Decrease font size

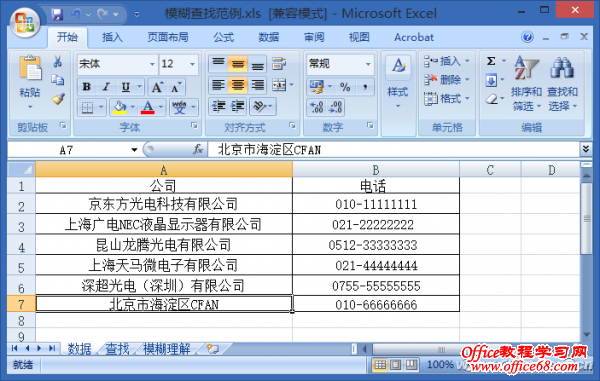(176, 87)
